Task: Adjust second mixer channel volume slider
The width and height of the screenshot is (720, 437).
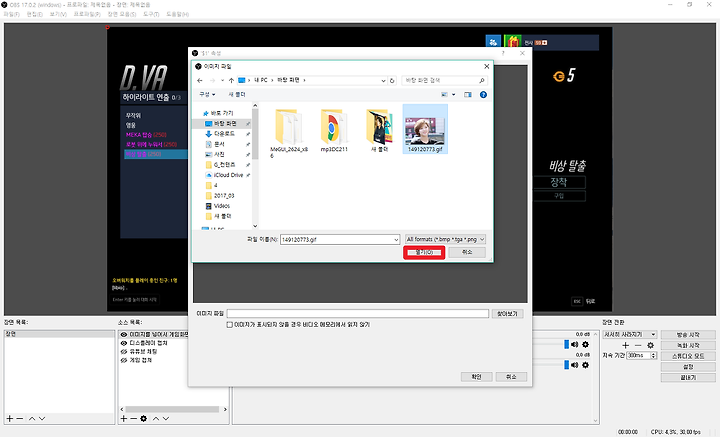Action: (567, 365)
